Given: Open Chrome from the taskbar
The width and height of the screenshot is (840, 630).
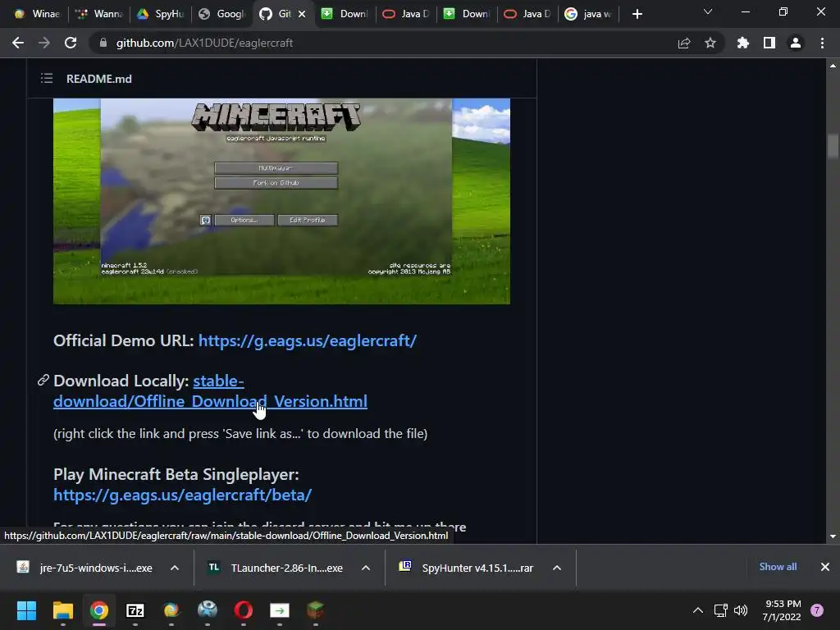Looking at the screenshot, I should pyautogui.click(x=99, y=610).
